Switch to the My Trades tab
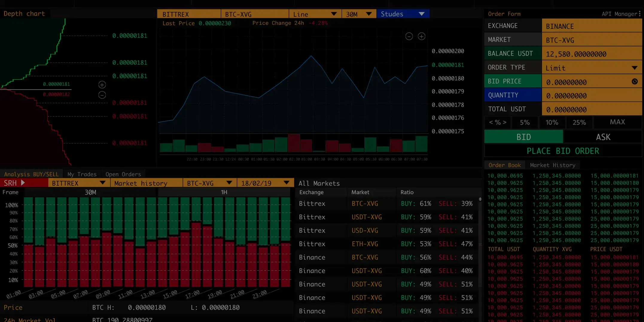644x322 pixels. (x=82, y=174)
